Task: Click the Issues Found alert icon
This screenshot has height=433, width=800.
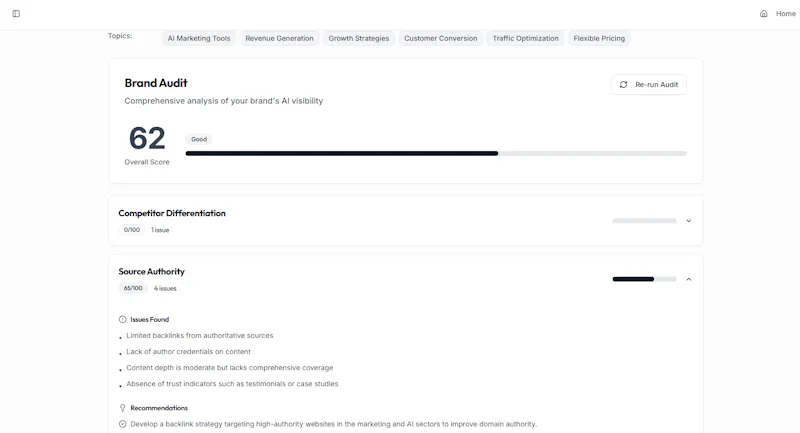Action: [122, 319]
